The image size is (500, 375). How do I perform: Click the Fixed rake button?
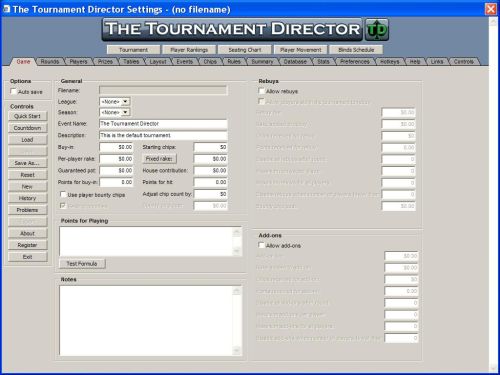pos(159,159)
